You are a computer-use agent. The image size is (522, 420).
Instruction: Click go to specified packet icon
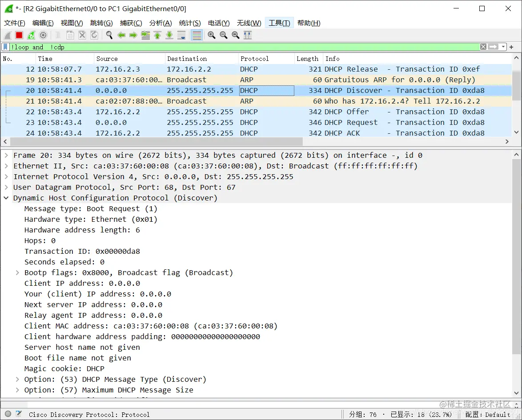click(x=145, y=35)
